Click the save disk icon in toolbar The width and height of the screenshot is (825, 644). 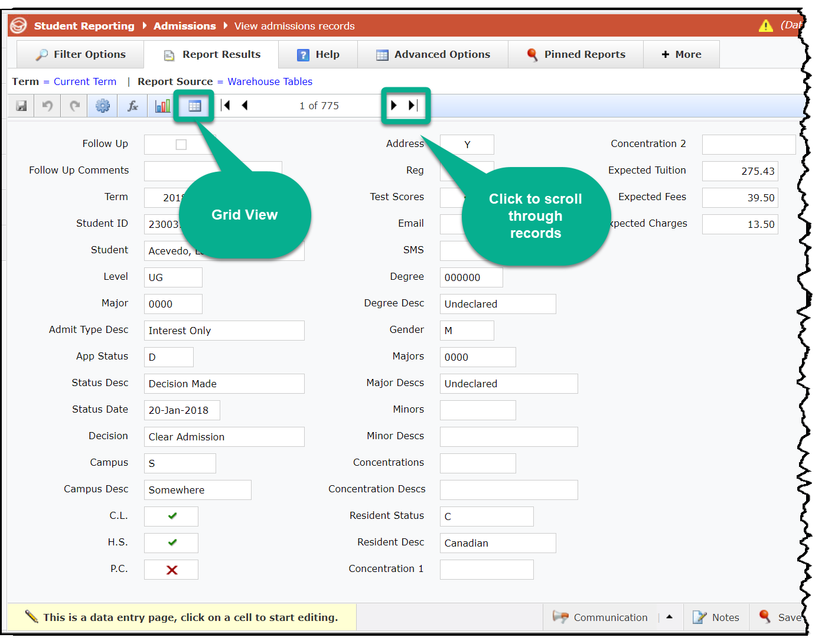pyautogui.click(x=22, y=106)
